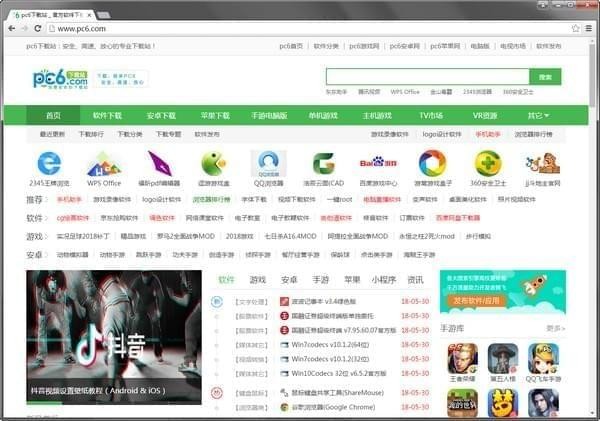Click the pc6.com site logo
The width and height of the screenshot is (600, 421).
[x=60, y=79]
